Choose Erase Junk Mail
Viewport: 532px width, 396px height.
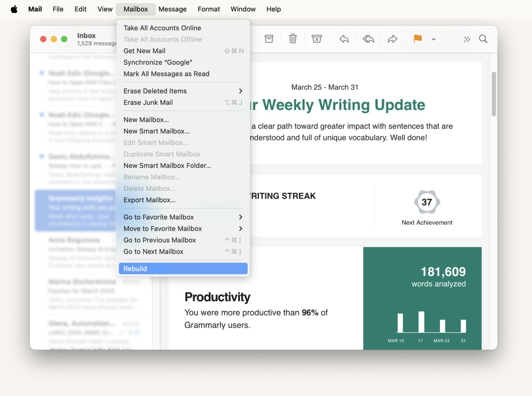tap(183, 103)
